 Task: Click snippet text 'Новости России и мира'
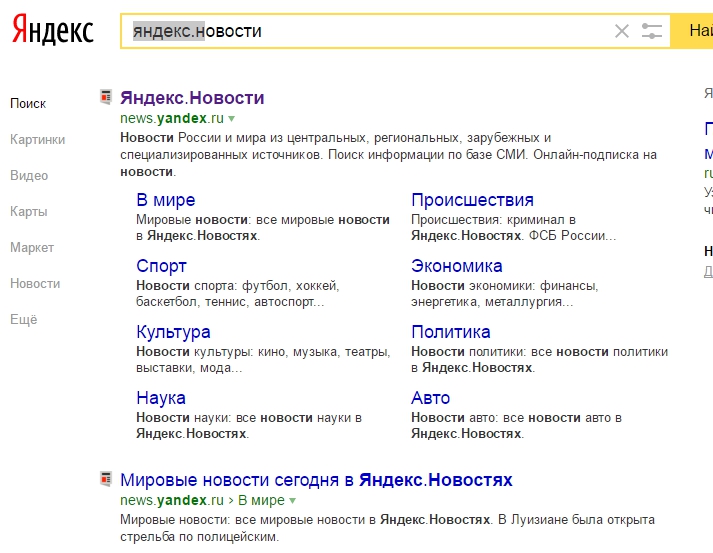click(x=195, y=137)
